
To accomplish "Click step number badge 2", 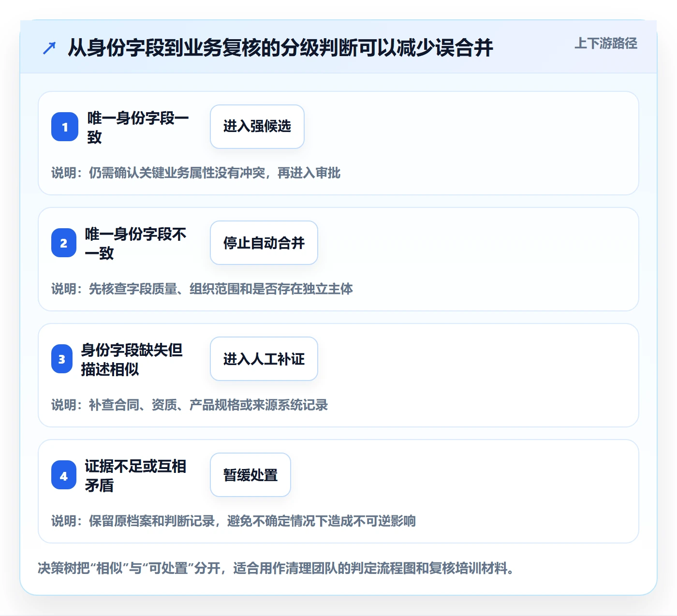I will (x=64, y=243).
